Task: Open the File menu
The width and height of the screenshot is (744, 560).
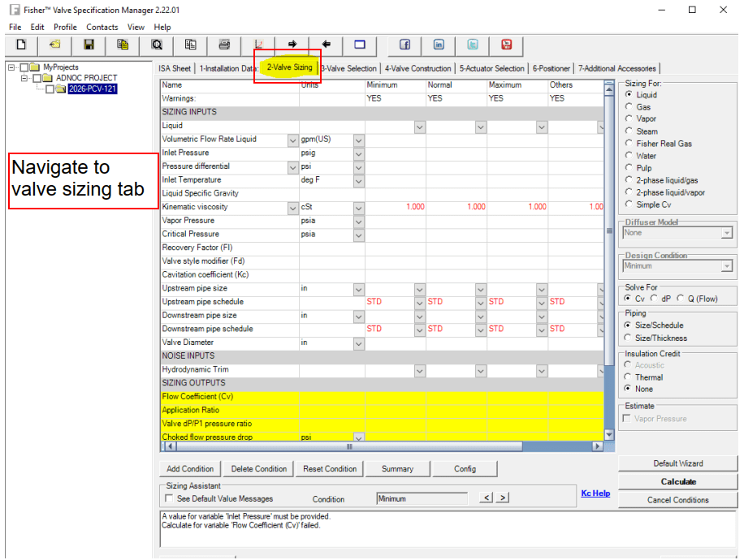Action: pyautogui.click(x=15, y=27)
